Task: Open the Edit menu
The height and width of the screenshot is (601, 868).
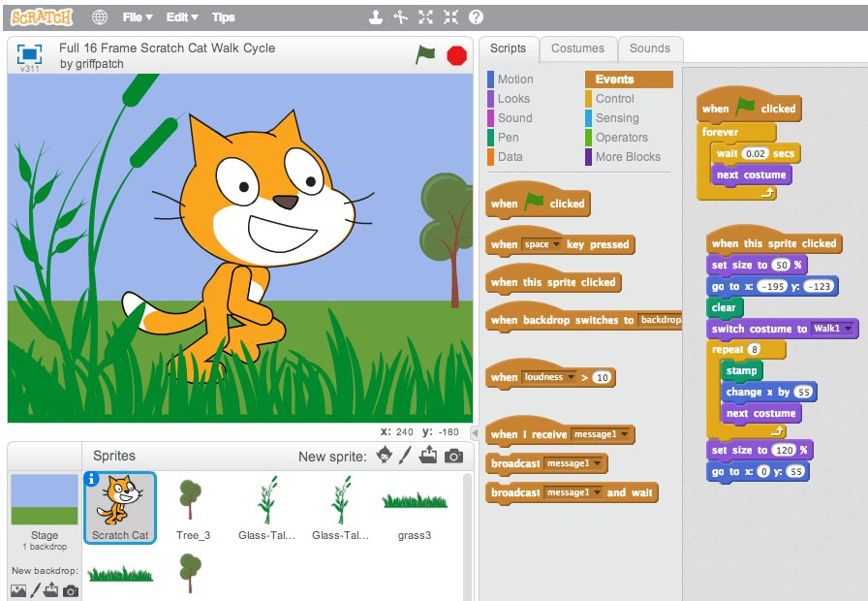Action: (x=182, y=17)
